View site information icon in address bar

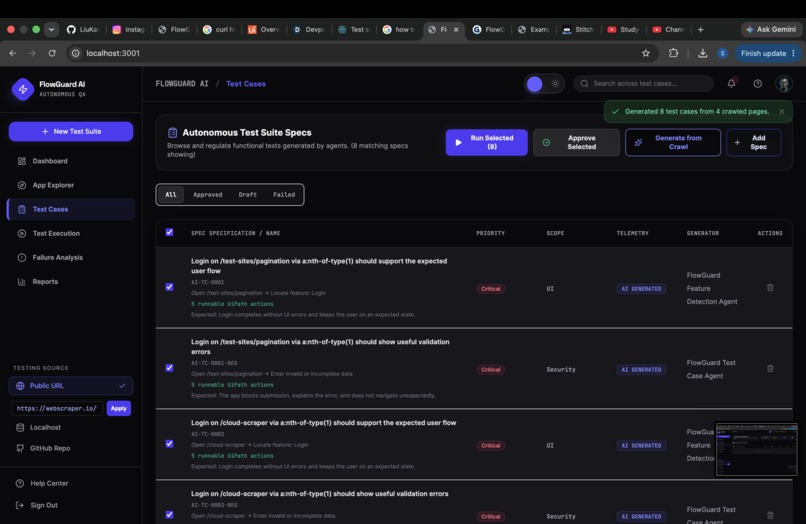pyautogui.click(x=76, y=53)
